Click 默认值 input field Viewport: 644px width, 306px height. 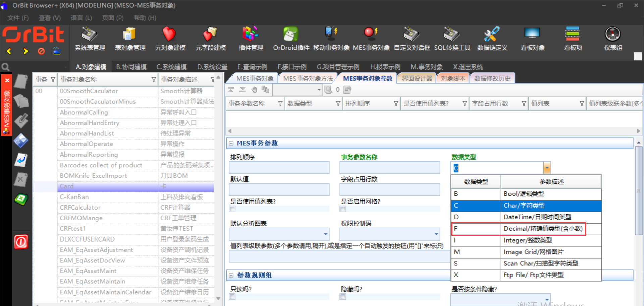pyautogui.click(x=279, y=190)
